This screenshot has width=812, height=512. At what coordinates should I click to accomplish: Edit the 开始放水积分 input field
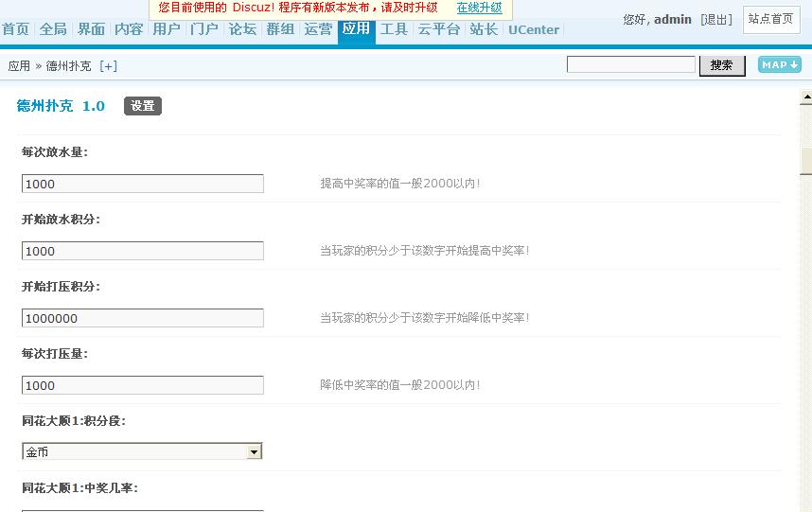pyautogui.click(x=142, y=251)
